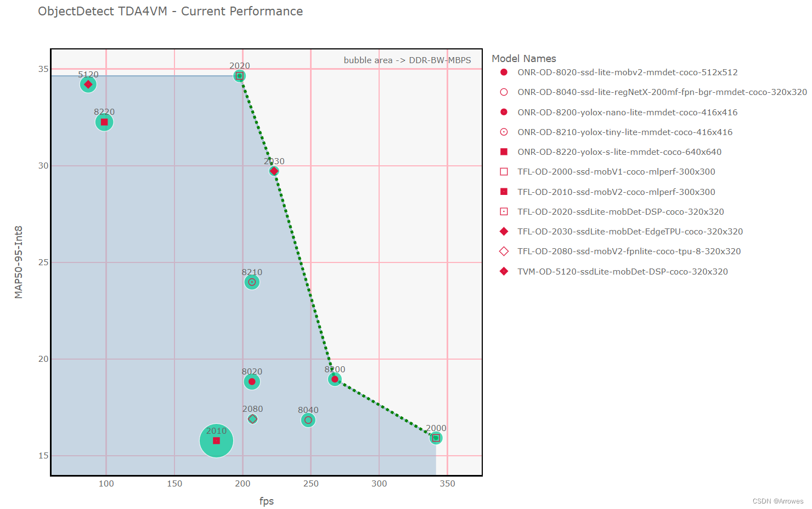Click the y-axis tick label 15
Screen dimensions: 812x509
point(43,455)
